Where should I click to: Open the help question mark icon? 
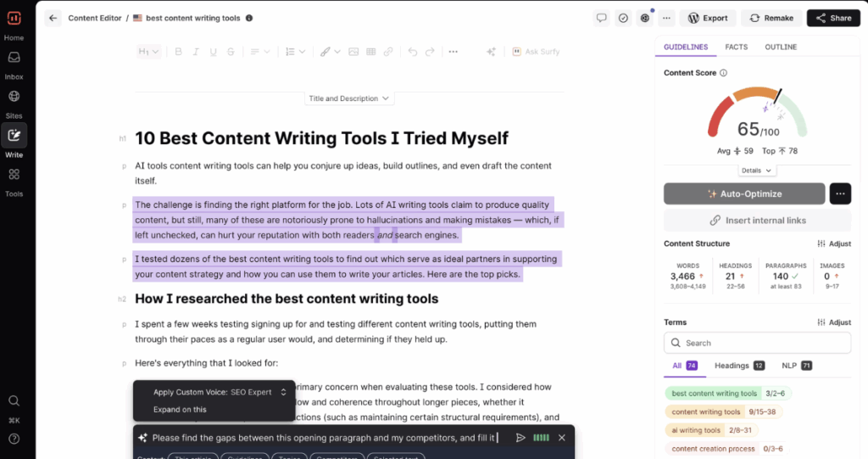coord(14,439)
